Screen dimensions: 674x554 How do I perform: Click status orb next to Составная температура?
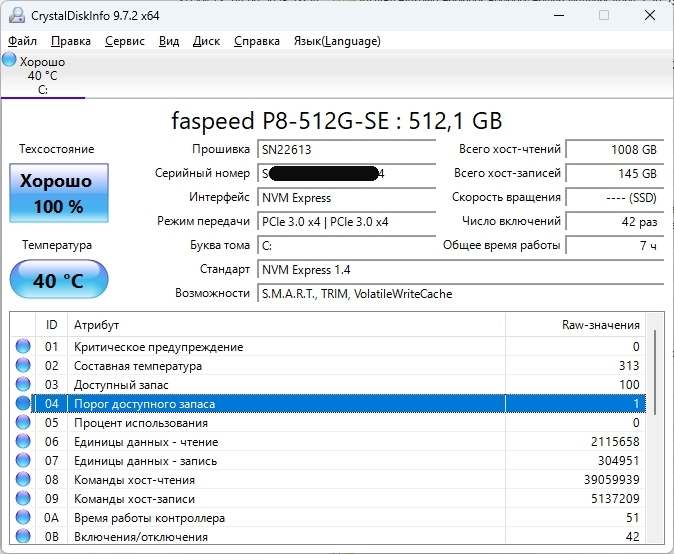point(23,366)
